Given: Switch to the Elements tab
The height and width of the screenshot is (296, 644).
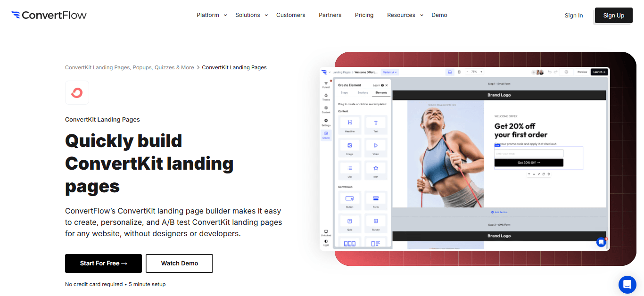Looking at the screenshot, I should coord(381,93).
